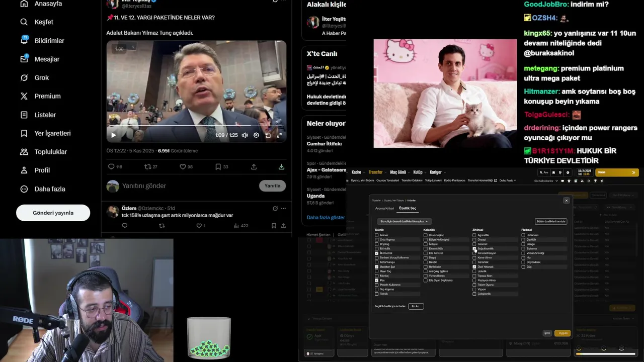The image size is (644, 362).
Task: Open Kadro Planlayıcısı submenu item
Action: (455, 180)
